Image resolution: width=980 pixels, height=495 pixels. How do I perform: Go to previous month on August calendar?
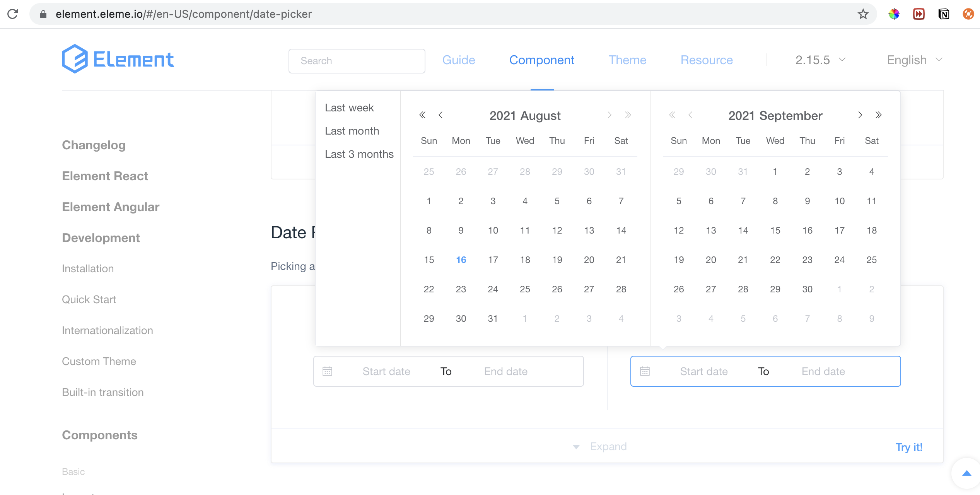tap(440, 115)
